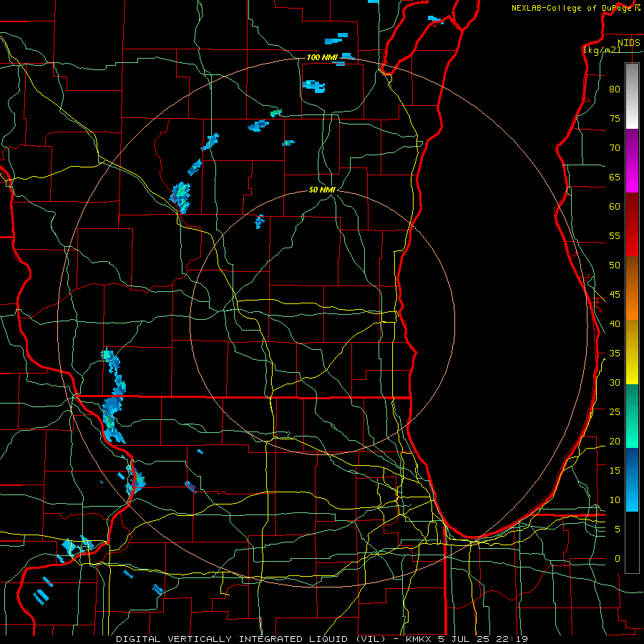Viewport: 644px width, 644px height.
Task: Click the [kg/m2] units label
Action: click(x=602, y=50)
